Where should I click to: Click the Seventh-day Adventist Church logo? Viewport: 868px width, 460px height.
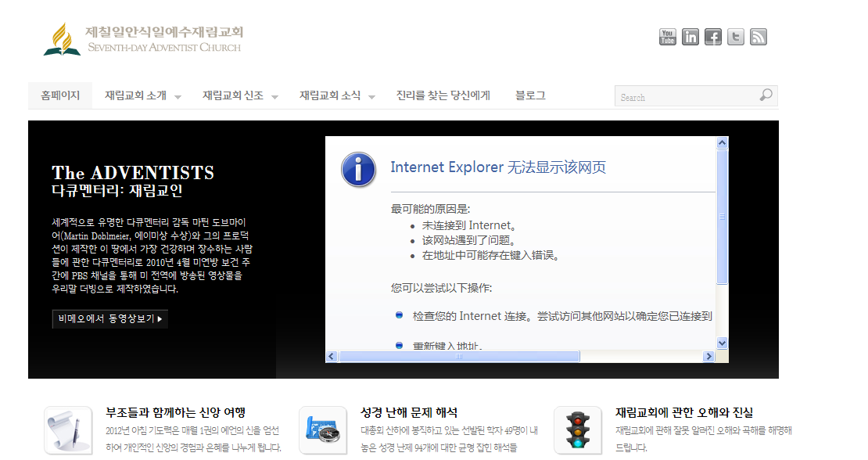tap(143, 39)
